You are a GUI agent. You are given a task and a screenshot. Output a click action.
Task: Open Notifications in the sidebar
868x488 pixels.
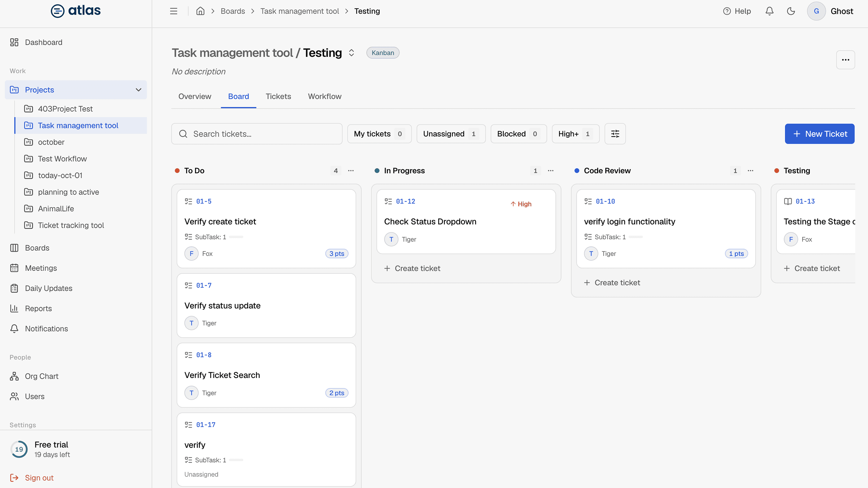pos(76,329)
